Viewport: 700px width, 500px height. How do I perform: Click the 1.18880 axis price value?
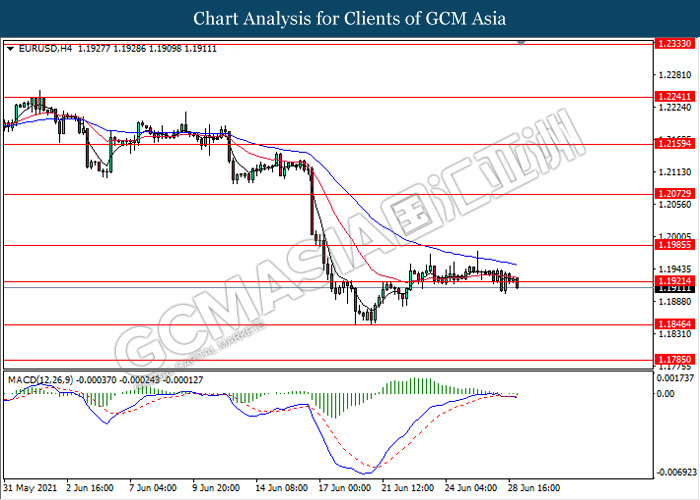point(675,302)
